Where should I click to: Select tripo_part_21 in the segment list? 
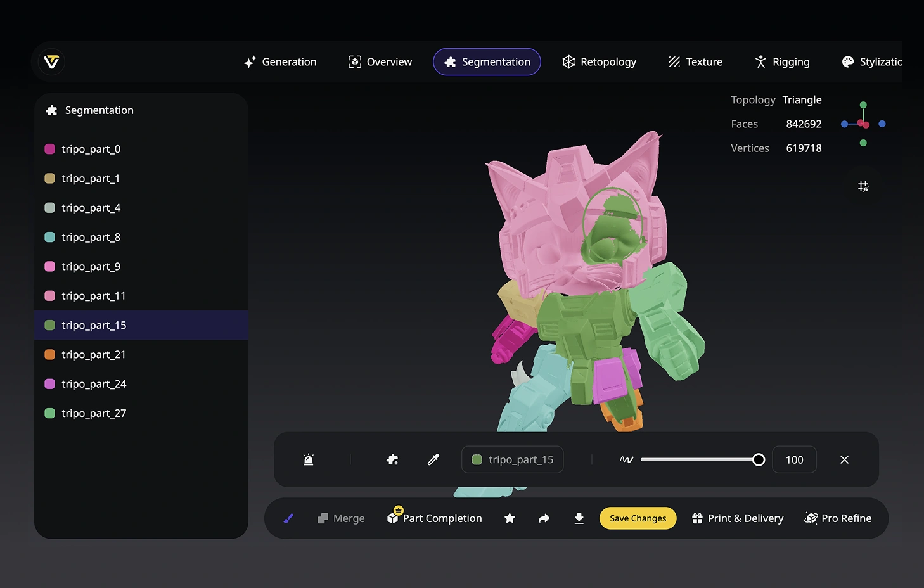coord(94,355)
